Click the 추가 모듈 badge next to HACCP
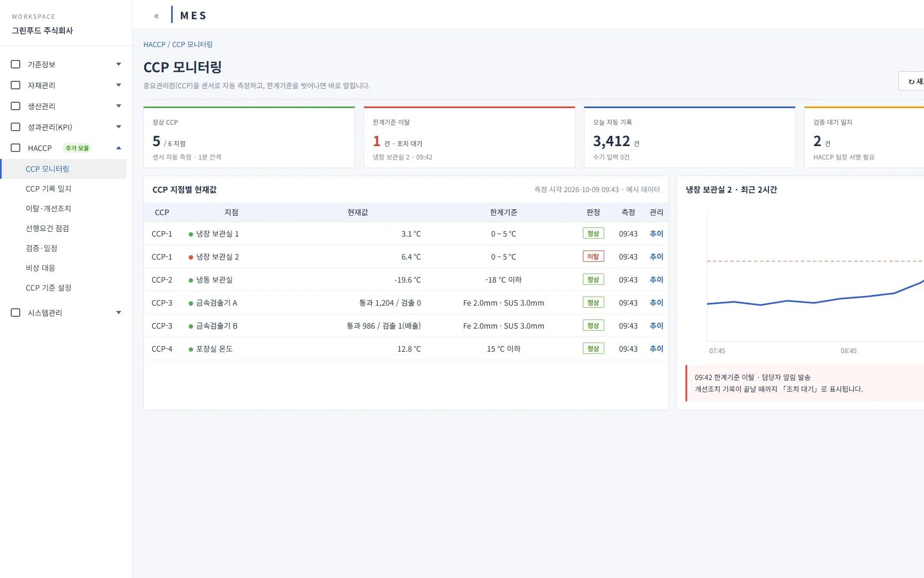Viewport: 924px width, 578px height. click(78, 148)
